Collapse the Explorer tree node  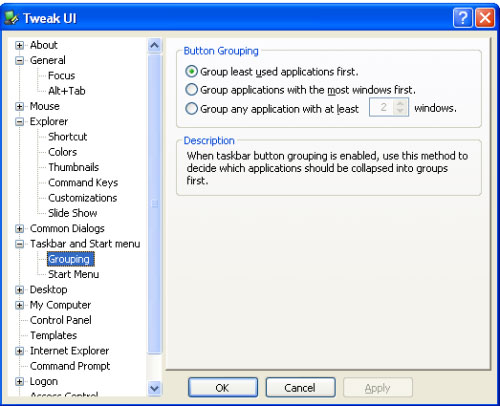20,122
